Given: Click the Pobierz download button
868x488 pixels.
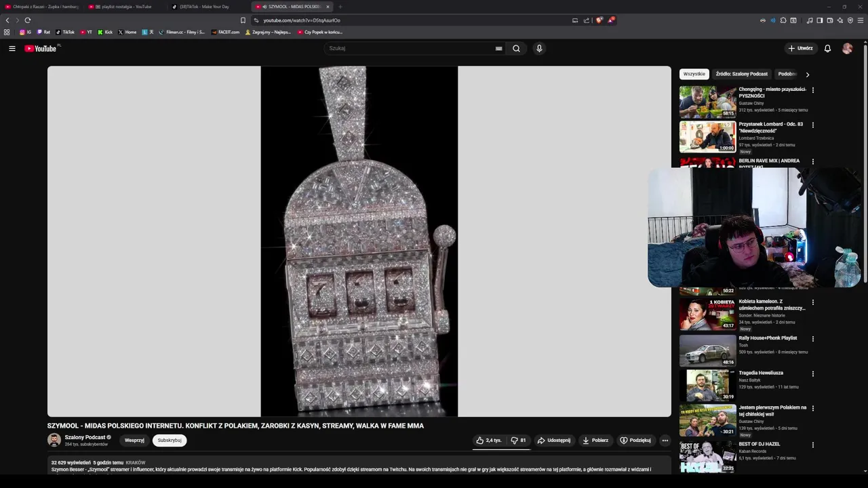Looking at the screenshot, I should (x=595, y=440).
